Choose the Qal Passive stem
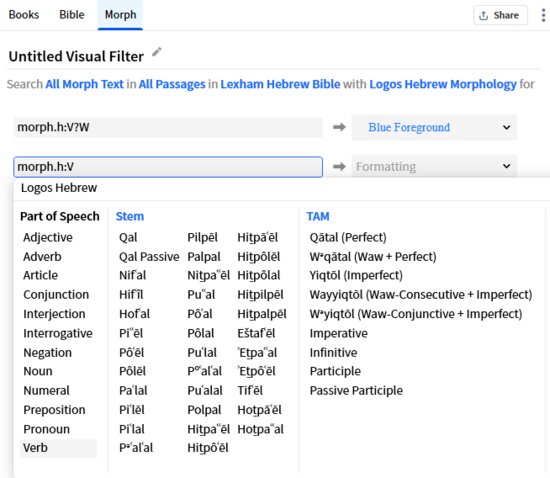This screenshot has width=550, height=478. [x=149, y=257]
